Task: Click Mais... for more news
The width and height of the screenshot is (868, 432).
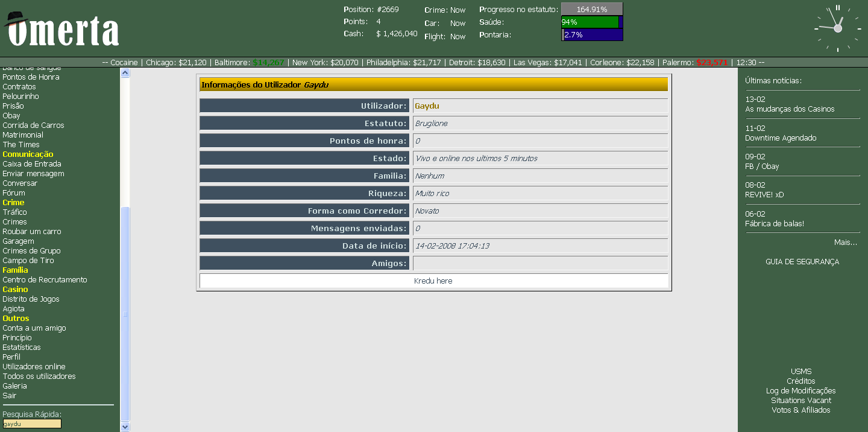Action: tap(845, 242)
